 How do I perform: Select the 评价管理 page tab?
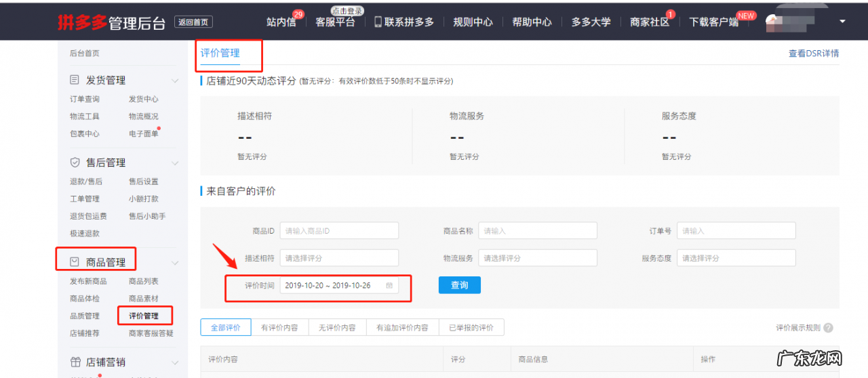pyautogui.click(x=220, y=53)
